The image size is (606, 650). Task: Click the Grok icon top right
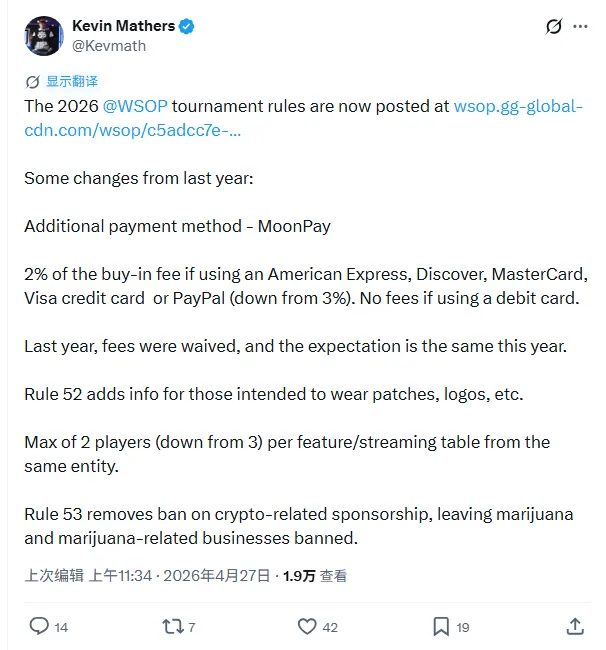[553, 27]
